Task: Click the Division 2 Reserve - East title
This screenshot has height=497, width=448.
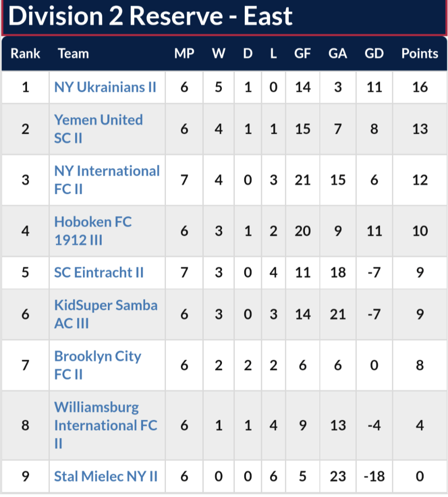Action: click(x=150, y=16)
